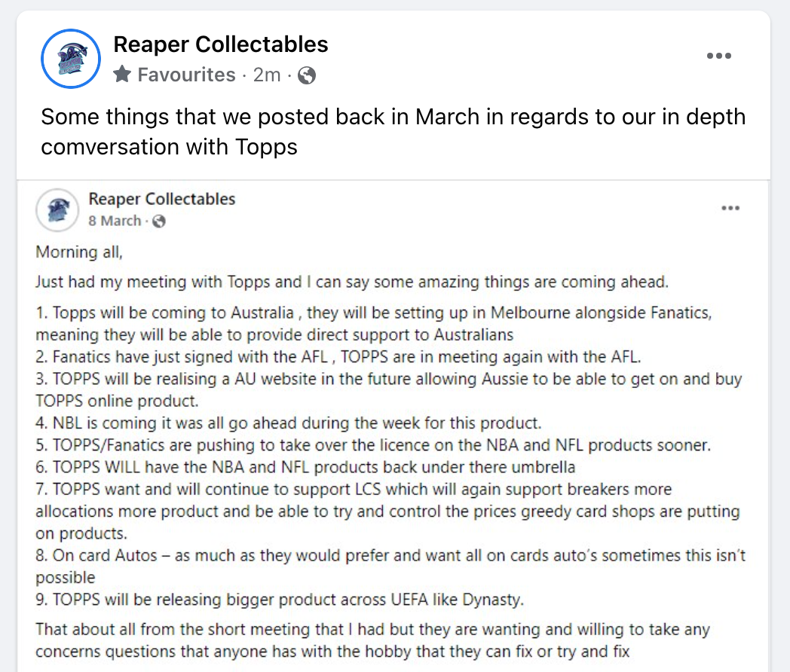Screen dimensions: 790x672
Task: Click the line about NBL coming
Action: (289, 423)
